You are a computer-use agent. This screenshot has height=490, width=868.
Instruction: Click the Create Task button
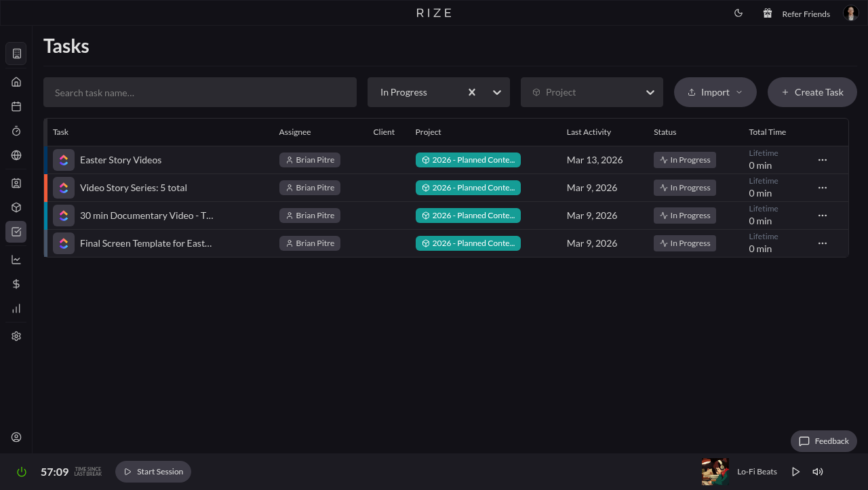pyautogui.click(x=812, y=92)
